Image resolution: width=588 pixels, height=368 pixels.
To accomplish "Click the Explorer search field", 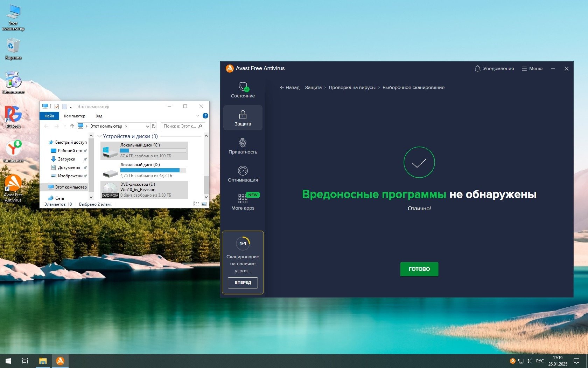I will [x=183, y=126].
